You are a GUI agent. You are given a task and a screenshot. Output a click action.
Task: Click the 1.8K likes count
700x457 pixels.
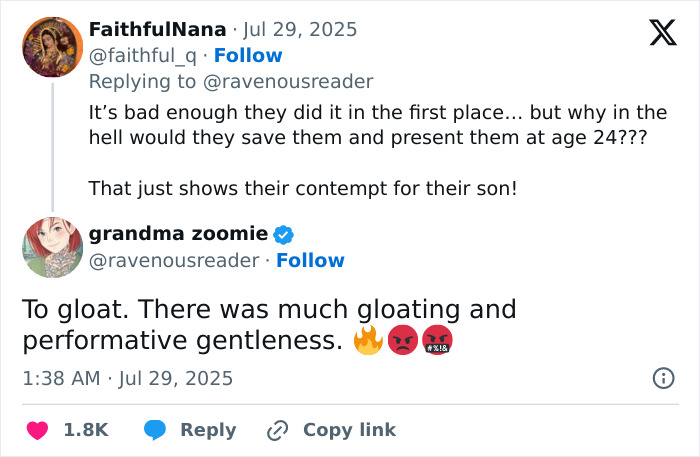(x=85, y=430)
